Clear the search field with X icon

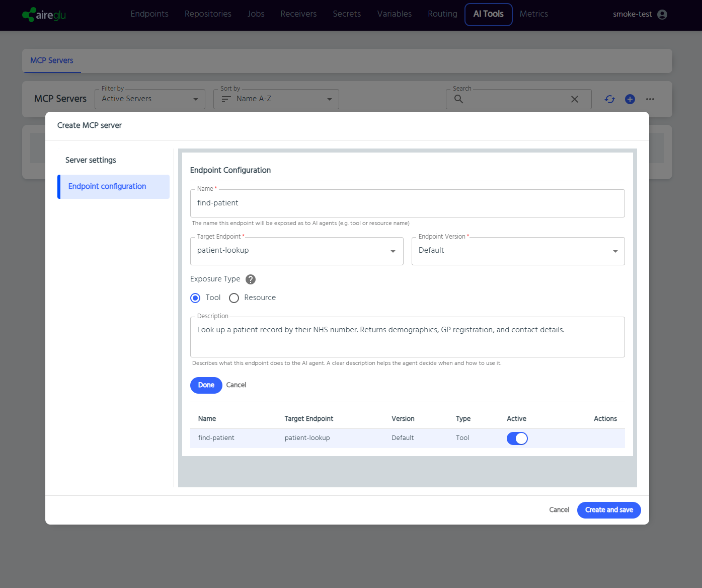click(574, 99)
